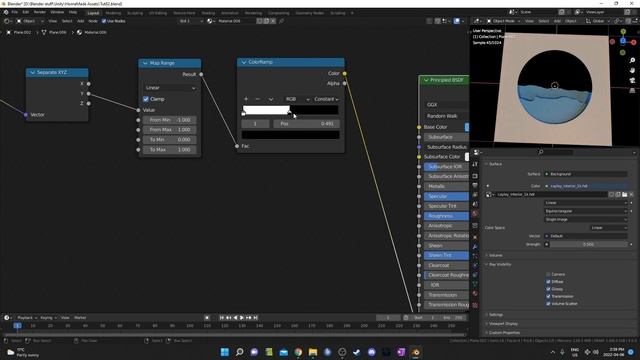Open Equirectangular projection dropdown
The height and width of the screenshot is (360, 640).
coord(585,211)
